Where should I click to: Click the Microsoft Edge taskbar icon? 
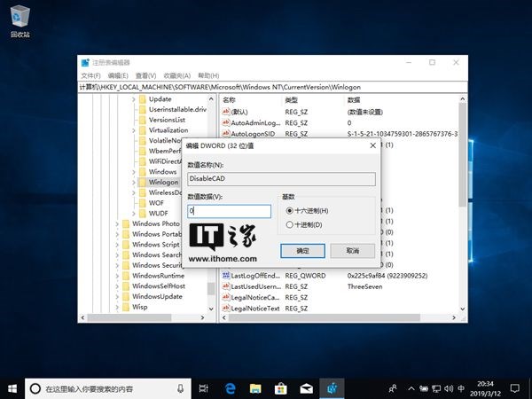click(x=231, y=388)
